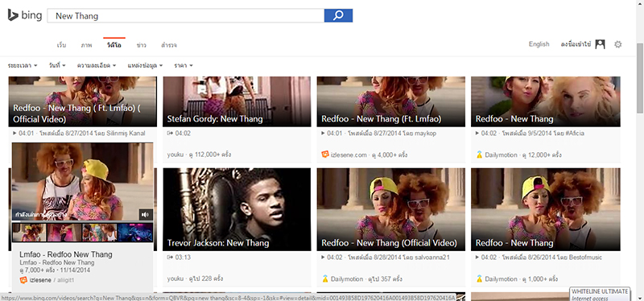Click the Dailymotion icon under the #Aficia video

click(x=479, y=155)
